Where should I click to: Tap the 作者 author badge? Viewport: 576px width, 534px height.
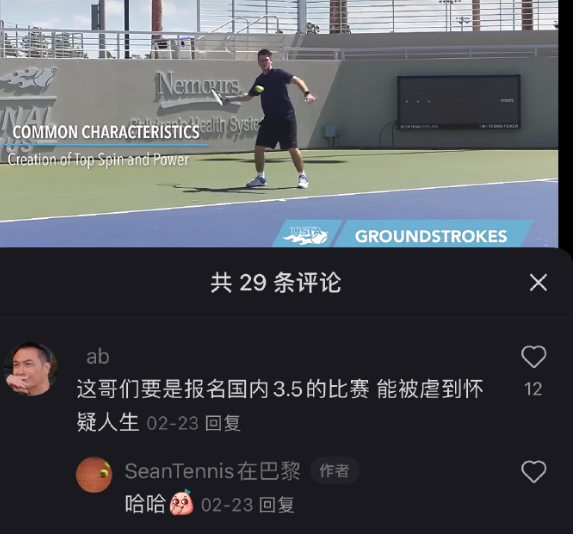pos(334,470)
